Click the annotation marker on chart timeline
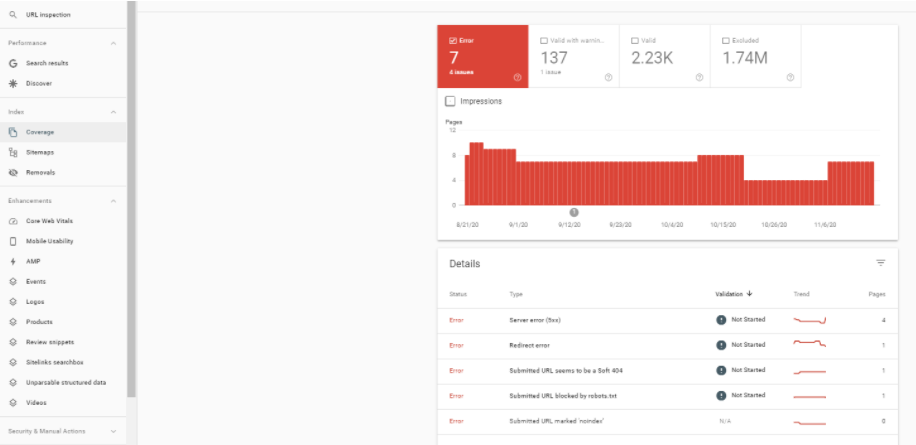This screenshot has width=916, height=445. point(574,212)
